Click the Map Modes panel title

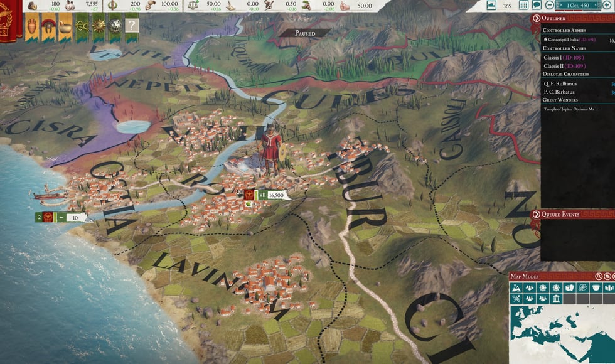(525, 276)
